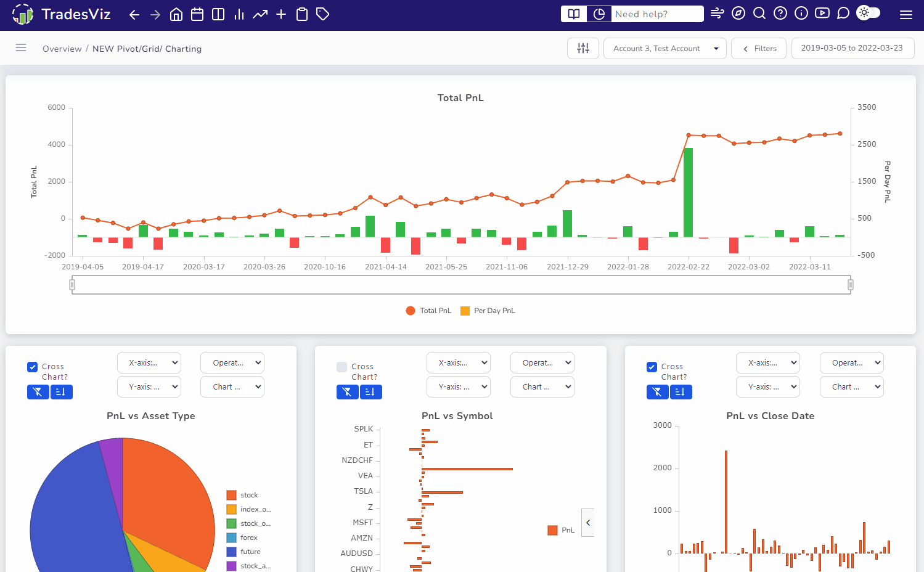Open the info circle icon
Image resolution: width=924 pixels, height=572 pixels.
point(801,13)
